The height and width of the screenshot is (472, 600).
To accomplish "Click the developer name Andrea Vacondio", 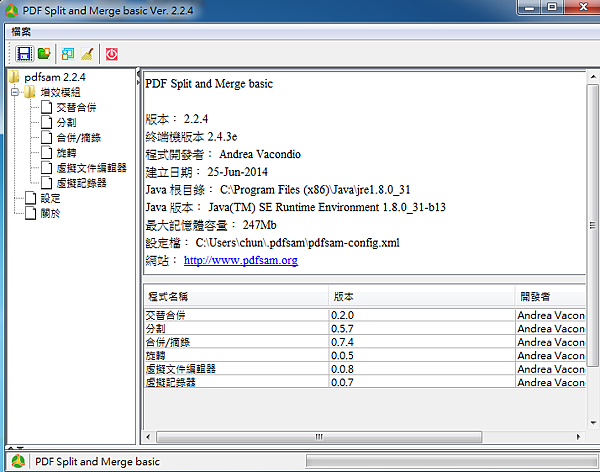I will pyautogui.click(x=260, y=154).
